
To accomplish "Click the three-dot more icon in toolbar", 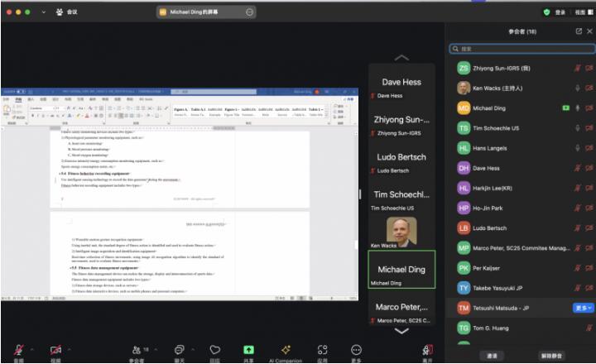I will 357,351.
